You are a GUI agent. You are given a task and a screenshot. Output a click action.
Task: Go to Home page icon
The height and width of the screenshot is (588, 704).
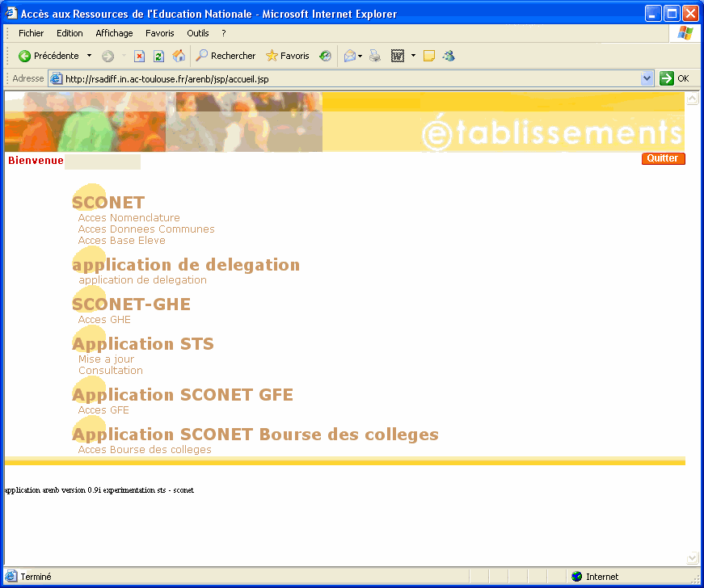click(179, 56)
